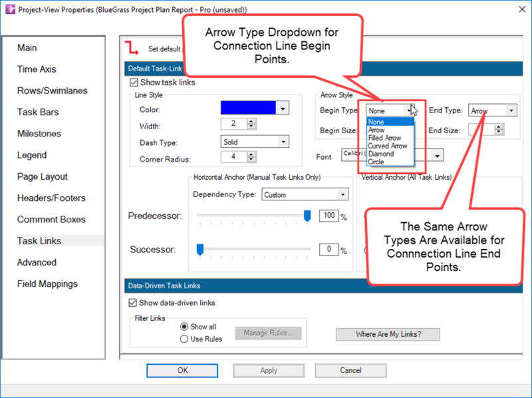
Task: Switch to the Page Layout tab
Action: click(x=43, y=176)
